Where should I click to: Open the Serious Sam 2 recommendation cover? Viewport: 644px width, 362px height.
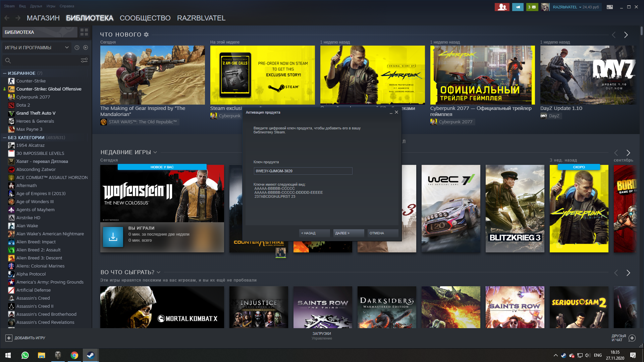click(579, 307)
